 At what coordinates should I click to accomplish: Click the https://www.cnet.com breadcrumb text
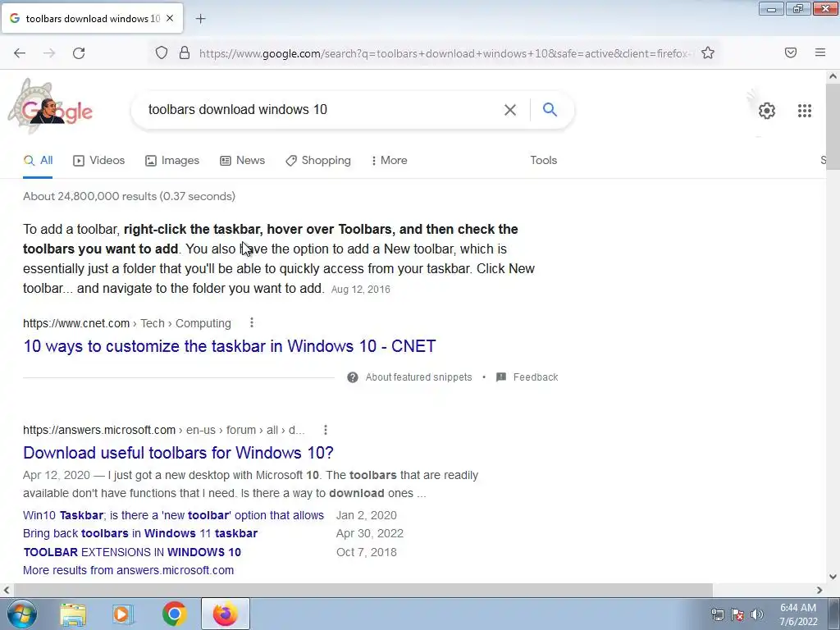point(76,323)
